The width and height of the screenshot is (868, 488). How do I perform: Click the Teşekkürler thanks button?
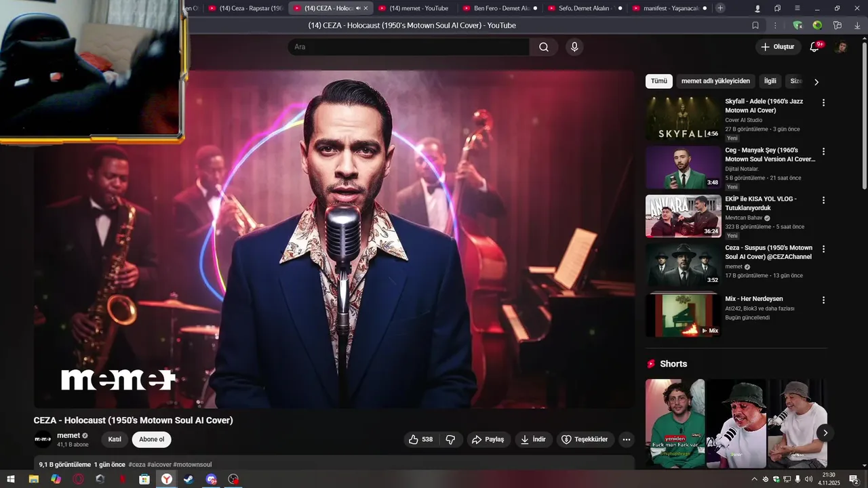tap(584, 439)
